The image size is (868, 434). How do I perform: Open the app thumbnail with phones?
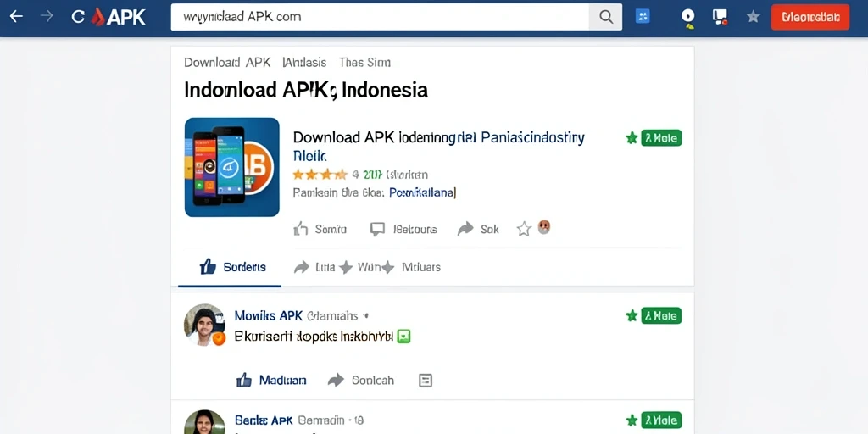pos(232,167)
